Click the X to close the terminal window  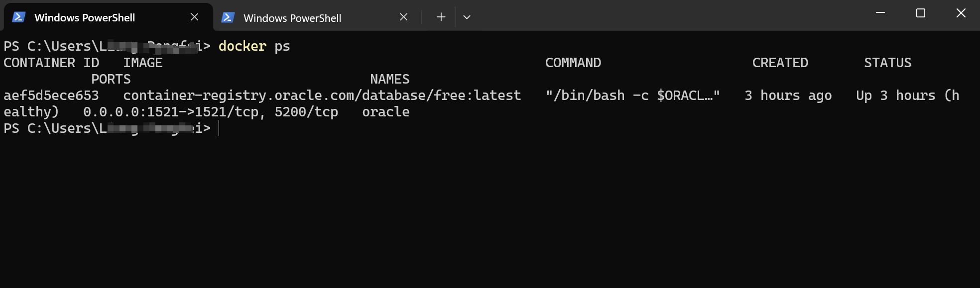(961, 13)
